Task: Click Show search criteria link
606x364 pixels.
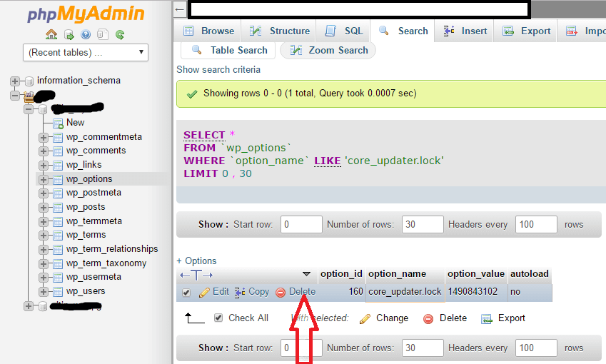Action: pyautogui.click(x=218, y=69)
